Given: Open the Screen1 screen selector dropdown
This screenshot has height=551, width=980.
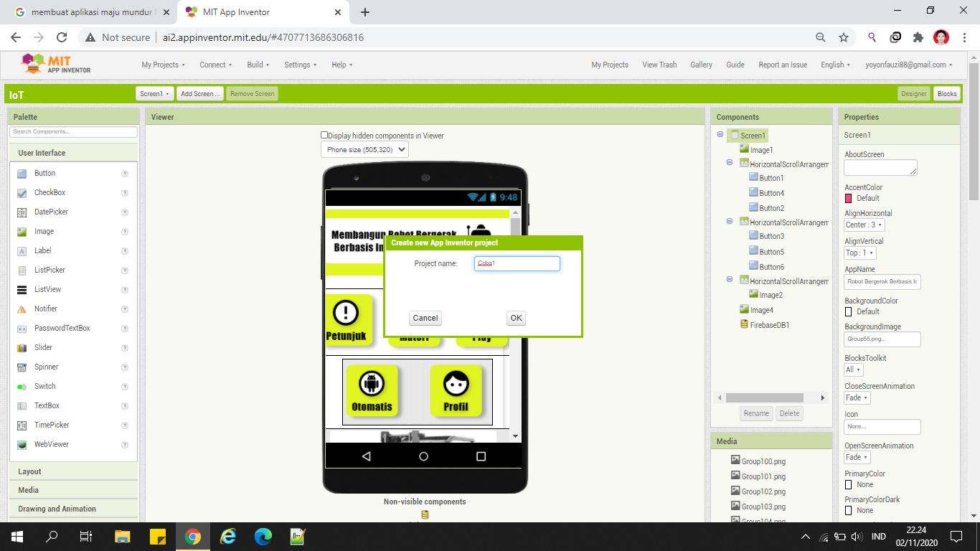Looking at the screenshot, I should [155, 94].
